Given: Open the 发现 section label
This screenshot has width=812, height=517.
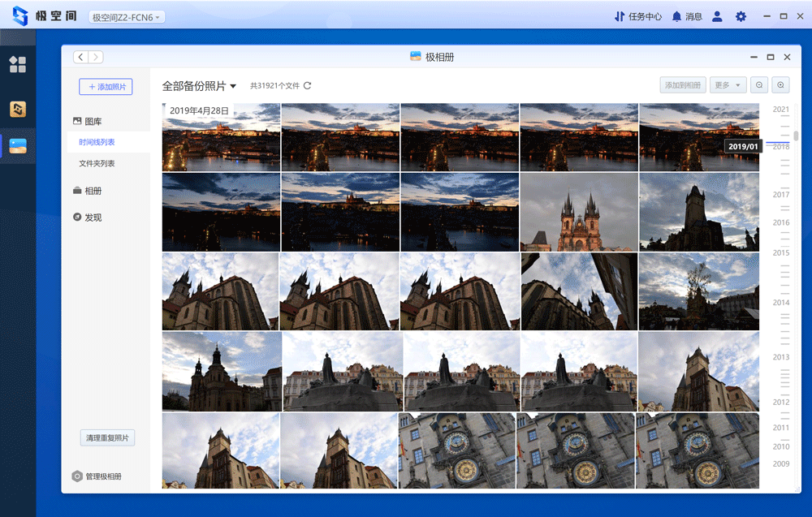Looking at the screenshot, I should click(93, 218).
